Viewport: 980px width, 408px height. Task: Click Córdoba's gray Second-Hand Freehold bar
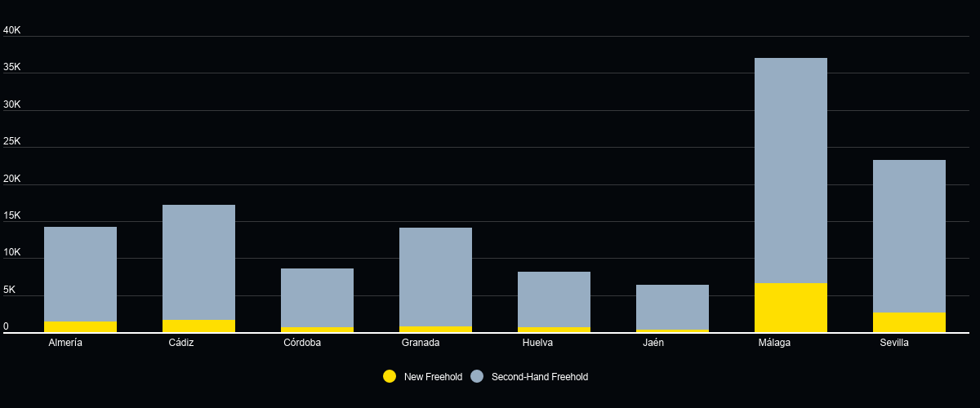coord(317,298)
